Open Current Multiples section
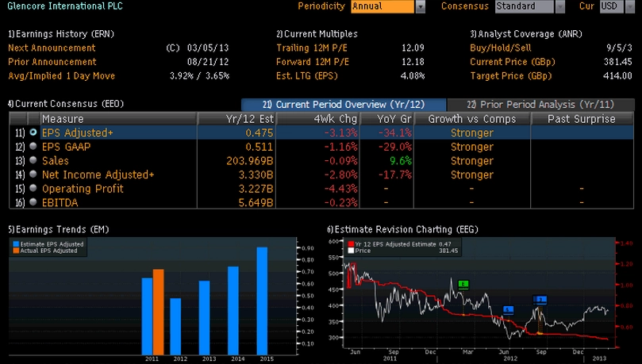This screenshot has width=642, height=364. coord(317,34)
